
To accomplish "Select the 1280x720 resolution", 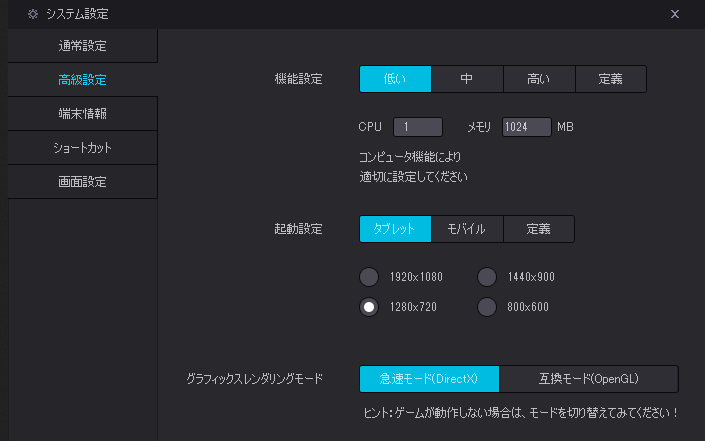I will [369, 307].
